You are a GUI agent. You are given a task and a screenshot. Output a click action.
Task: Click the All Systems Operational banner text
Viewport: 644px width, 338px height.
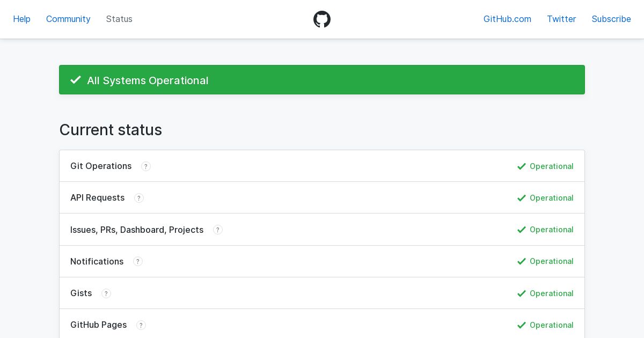(148, 80)
